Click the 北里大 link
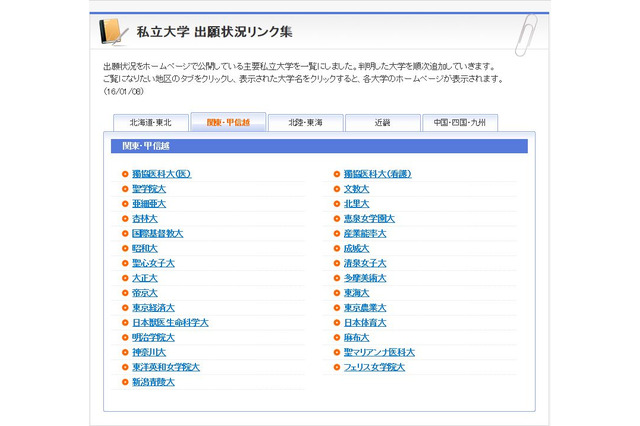Screen dimensions: 640x426 tap(356, 204)
